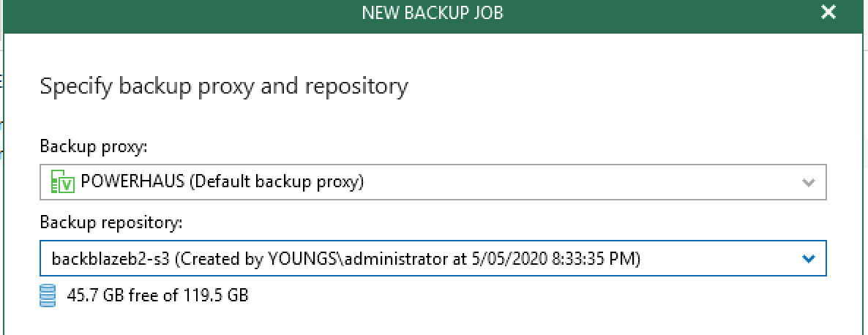Expand the Backup repository dropdown arrow
Viewport: 868px width, 335px height.
point(808,258)
